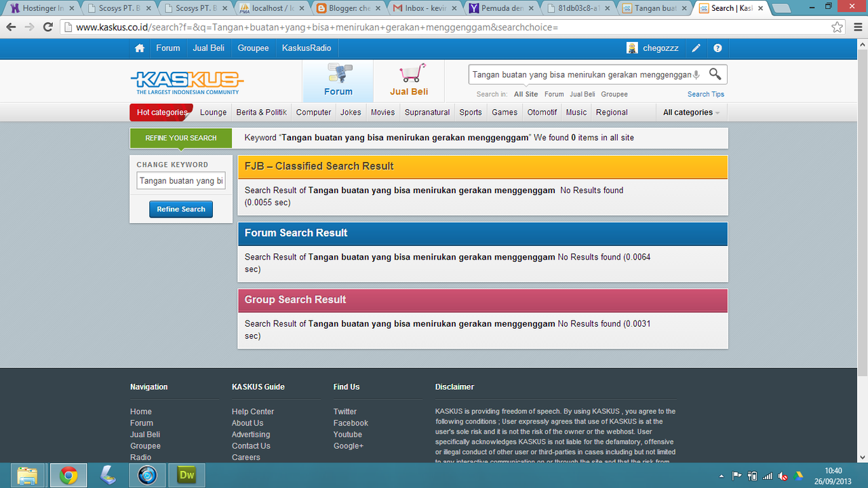The image size is (868, 488).
Task: Check the network signal tray icon
Action: click(768, 476)
